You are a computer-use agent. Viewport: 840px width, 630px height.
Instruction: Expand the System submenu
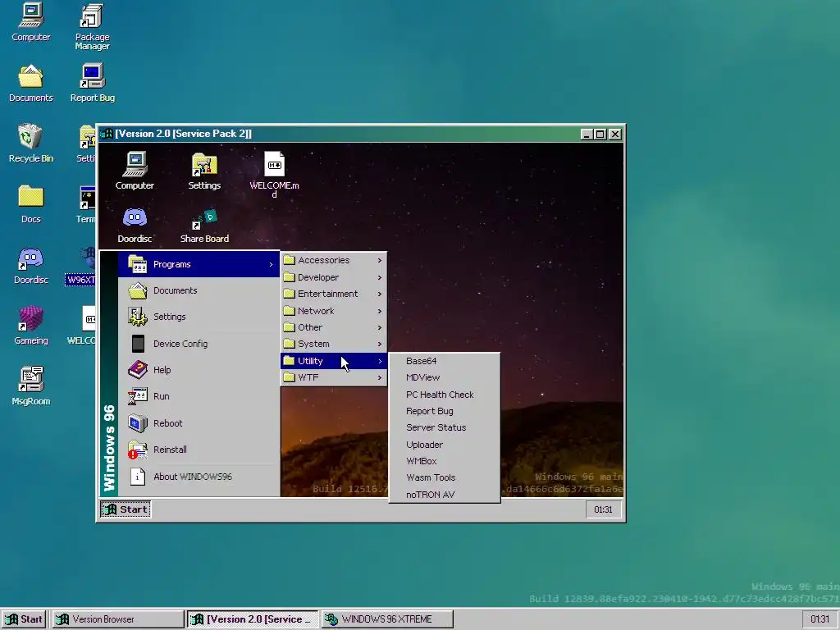(x=333, y=344)
